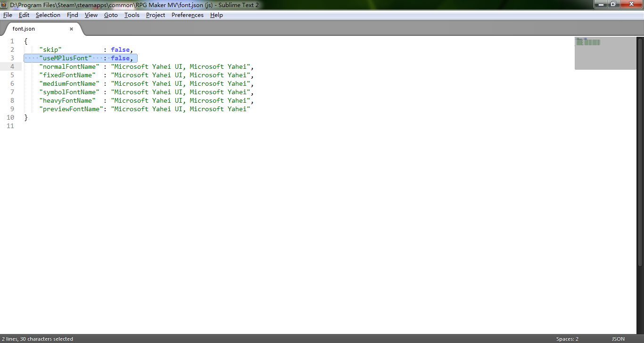Click the "symbolFontName" key

point(69,92)
